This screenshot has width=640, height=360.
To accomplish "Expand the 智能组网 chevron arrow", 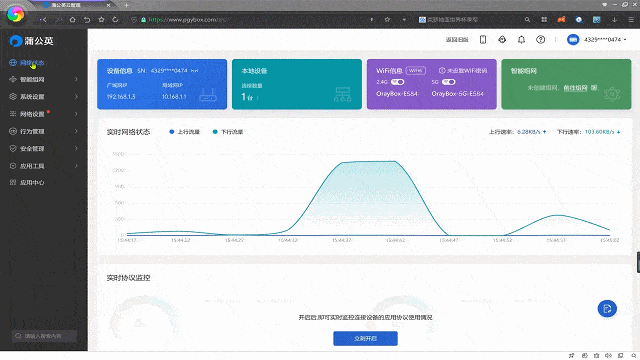I will pyautogui.click(x=76, y=79).
